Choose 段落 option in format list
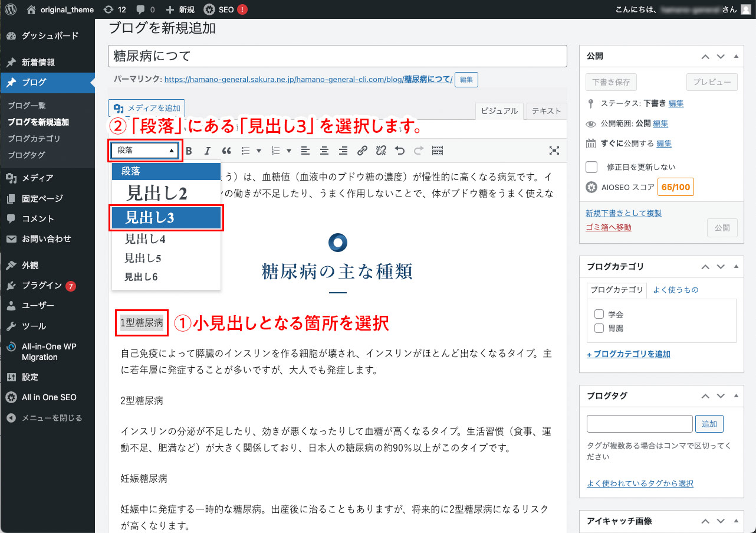Screen dimensions: 756x533 166,171
